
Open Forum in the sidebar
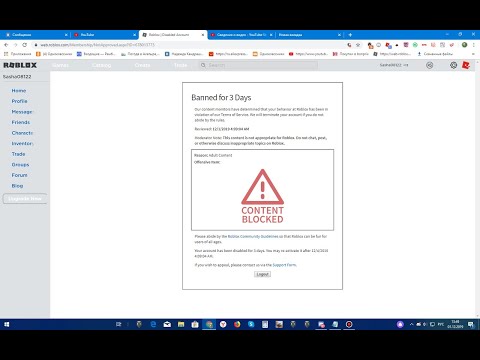(19, 175)
